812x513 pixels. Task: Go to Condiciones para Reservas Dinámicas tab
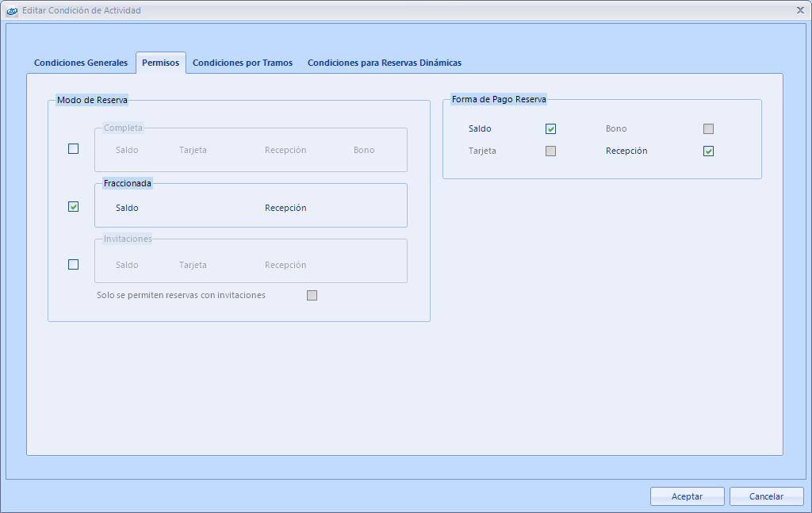[384, 63]
